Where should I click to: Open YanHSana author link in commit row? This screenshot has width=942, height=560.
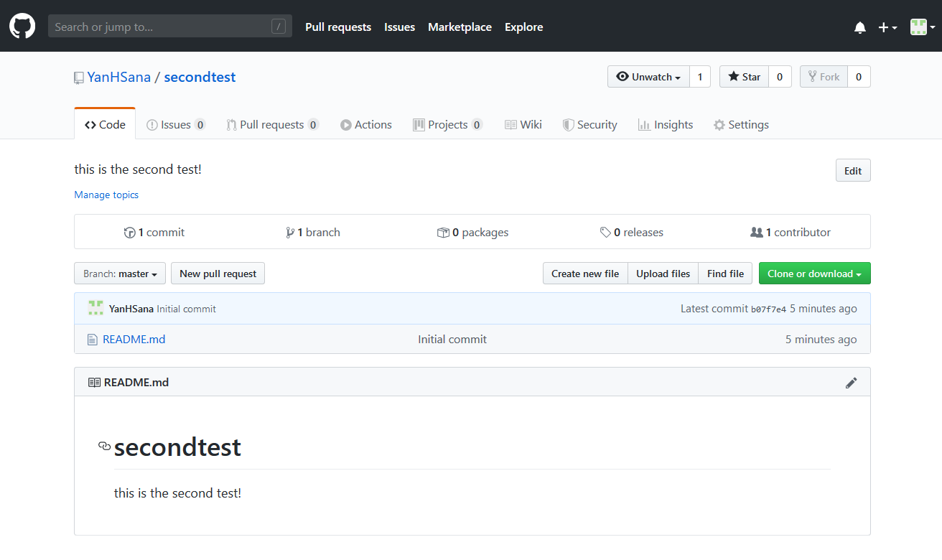click(x=131, y=309)
